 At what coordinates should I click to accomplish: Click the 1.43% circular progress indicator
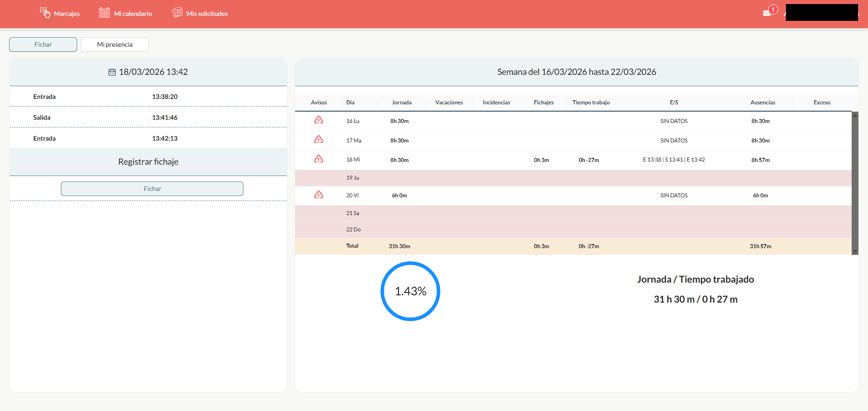tap(410, 291)
